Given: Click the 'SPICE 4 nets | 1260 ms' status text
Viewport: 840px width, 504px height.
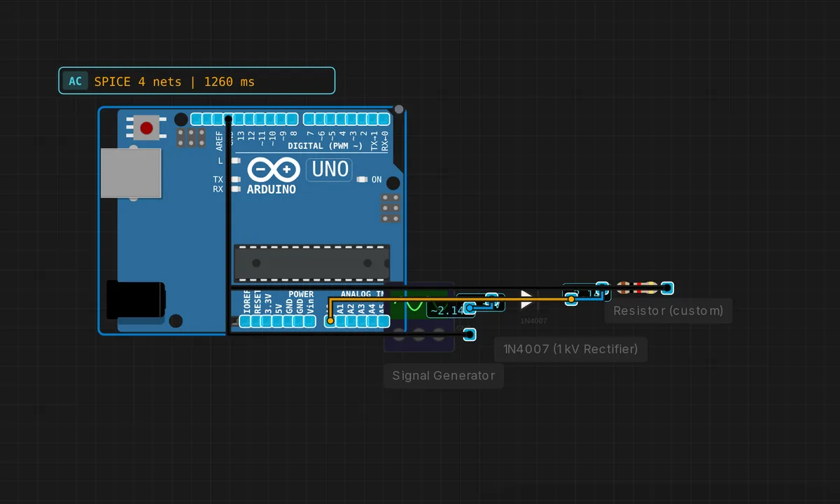Looking at the screenshot, I should point(174,81).
